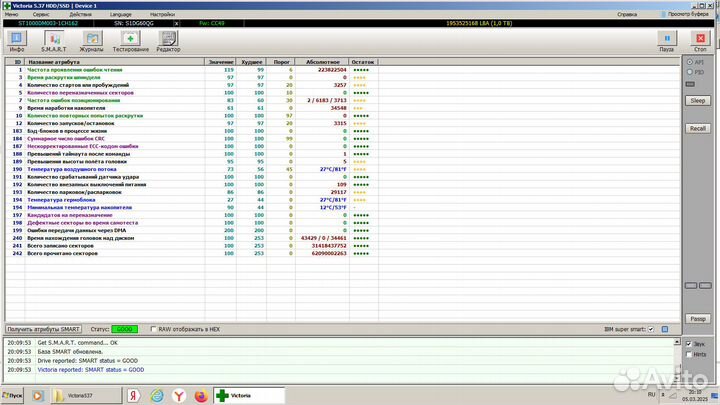Toggle RAW отображать в HEX checkbox

point(153,329)
